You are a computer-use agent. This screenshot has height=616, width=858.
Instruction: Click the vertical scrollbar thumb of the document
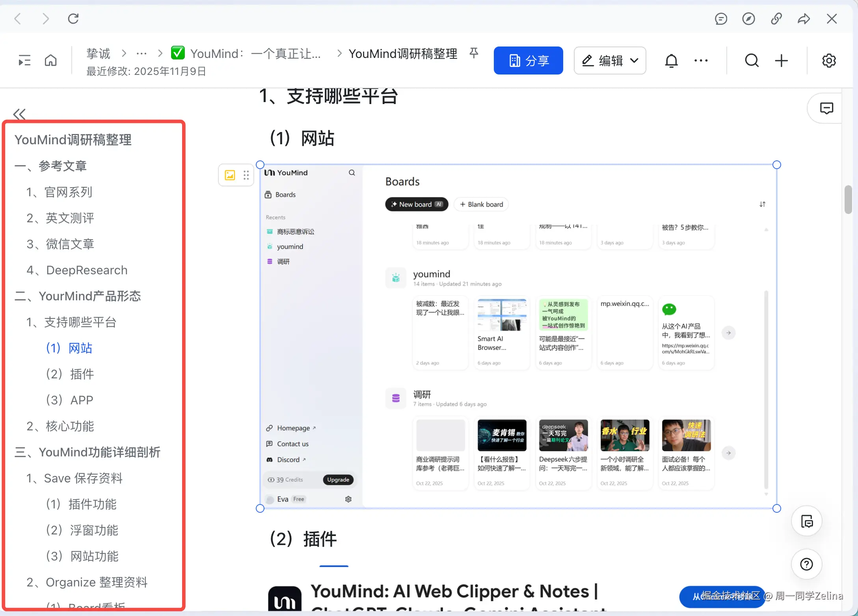[x=848, y=199]
